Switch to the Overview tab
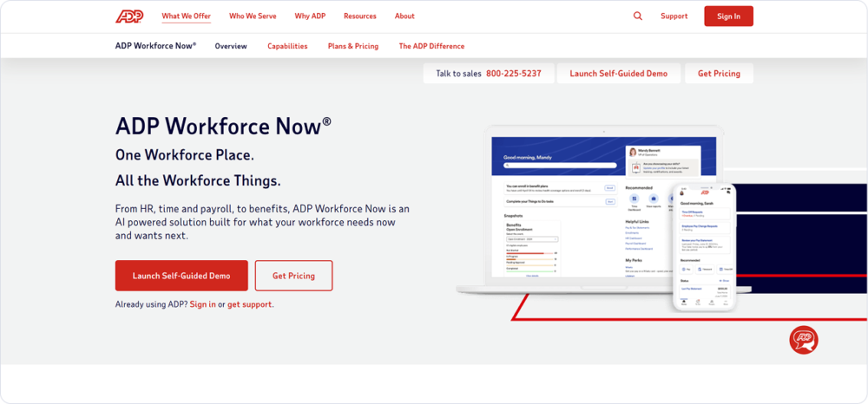Viewport: 868px width, 404px height. (231, 46)
